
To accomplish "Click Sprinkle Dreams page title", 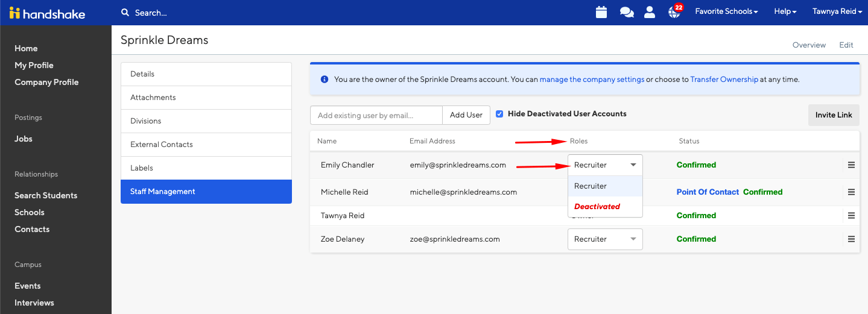I will point(164,40).
